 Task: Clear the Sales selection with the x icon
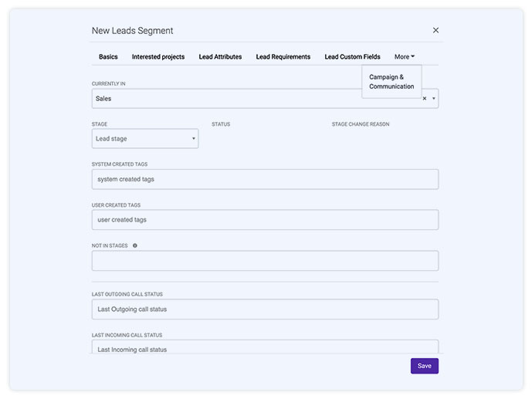pyautogui.click(x=425, y=99)
